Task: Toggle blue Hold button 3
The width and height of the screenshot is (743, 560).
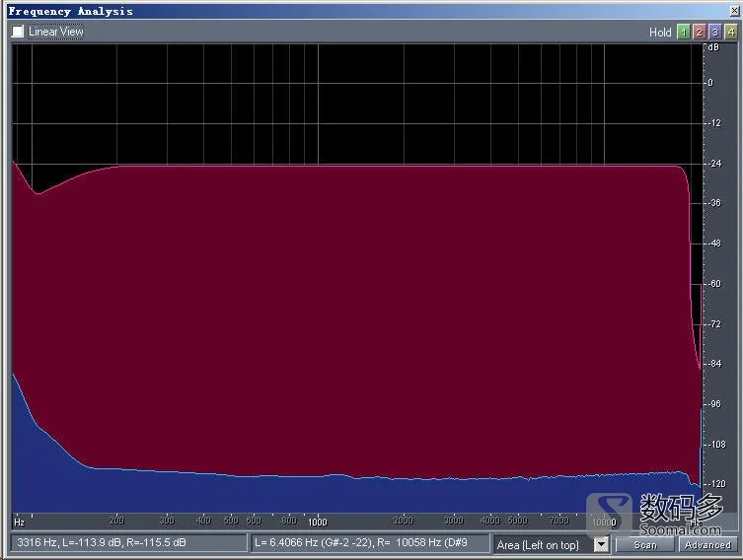Action: pos(715,32)
